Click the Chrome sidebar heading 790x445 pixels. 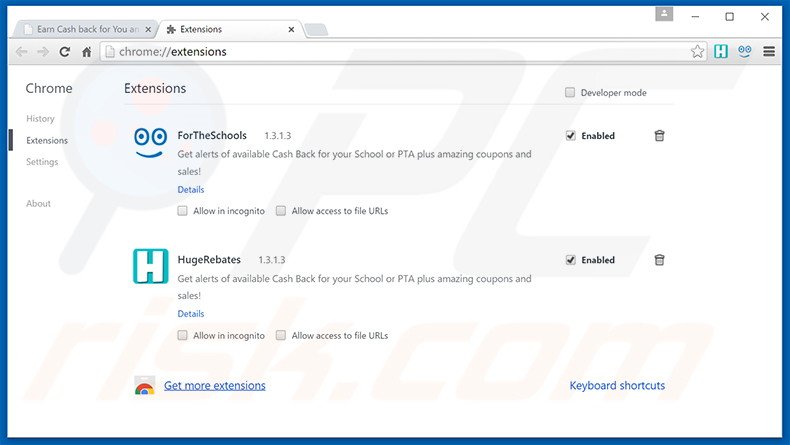(49, 88)
